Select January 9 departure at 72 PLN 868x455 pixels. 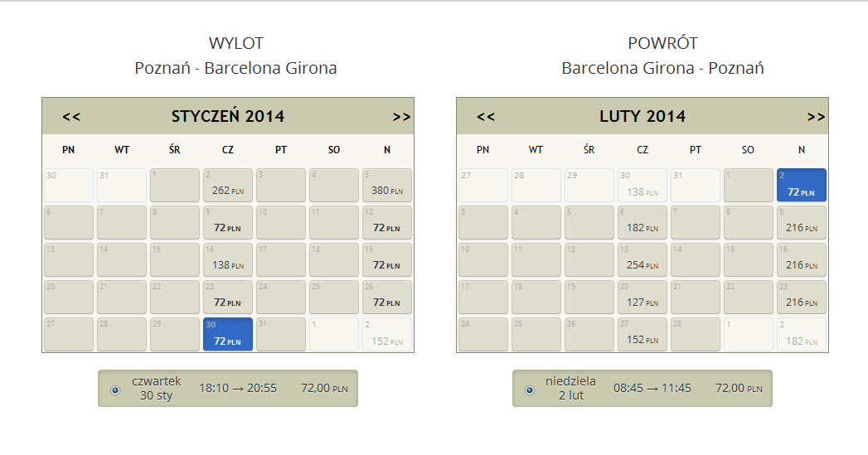[x=228, y=222]
